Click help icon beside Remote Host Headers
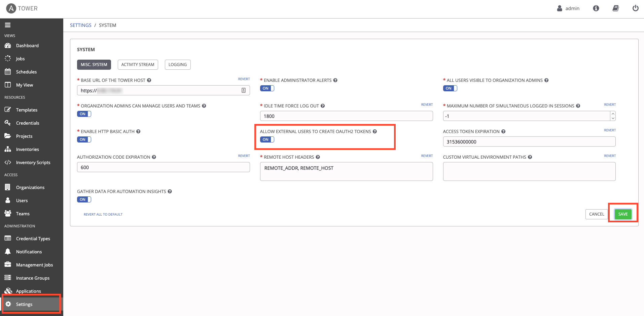644x316 pixels. 318,157
